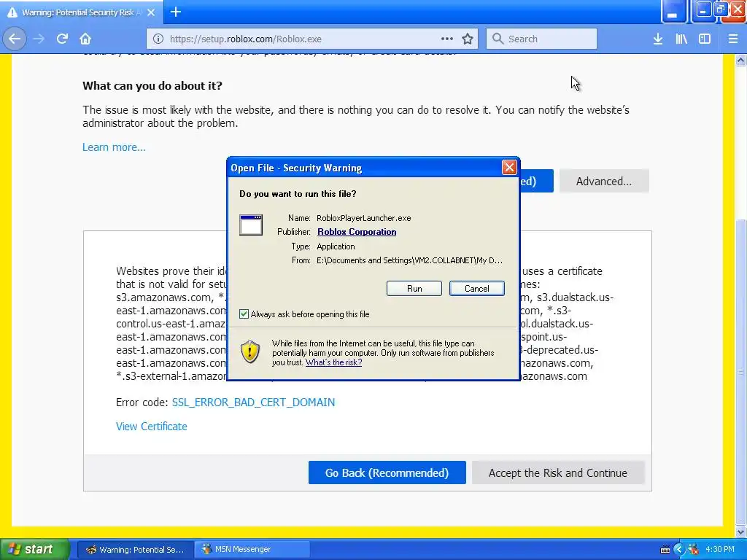Reload the page with the refresh icon
The height and width of the screenshot is (560, 747).
62,39
